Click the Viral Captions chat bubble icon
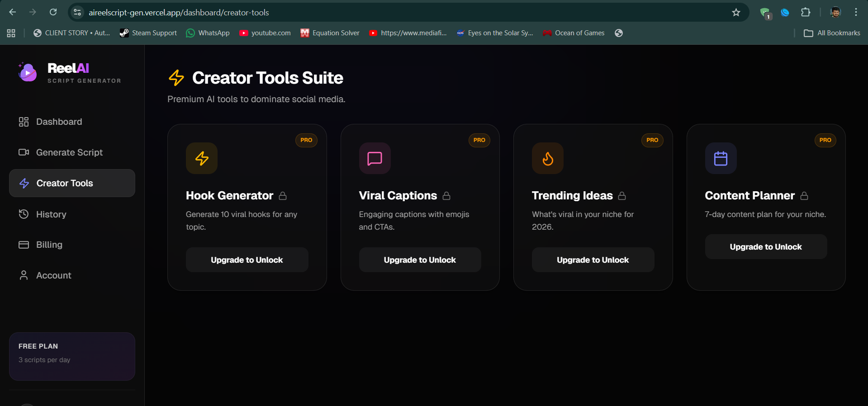This screenshot has width=868, height=406. click(x=375, y=158)
